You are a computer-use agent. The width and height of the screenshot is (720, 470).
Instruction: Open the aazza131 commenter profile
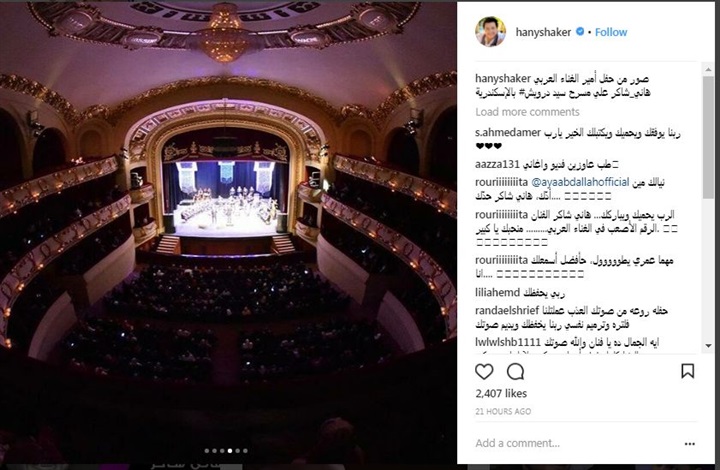(497, 164)
